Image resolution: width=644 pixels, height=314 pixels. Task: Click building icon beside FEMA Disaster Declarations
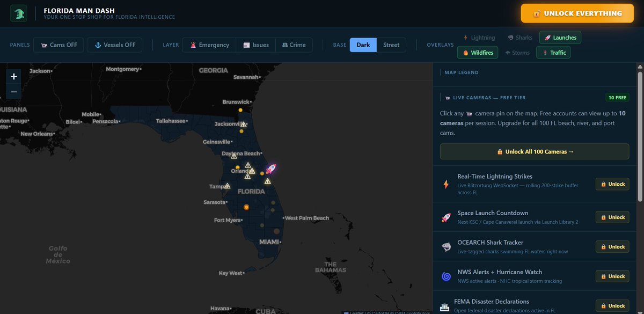pos(445,306)
